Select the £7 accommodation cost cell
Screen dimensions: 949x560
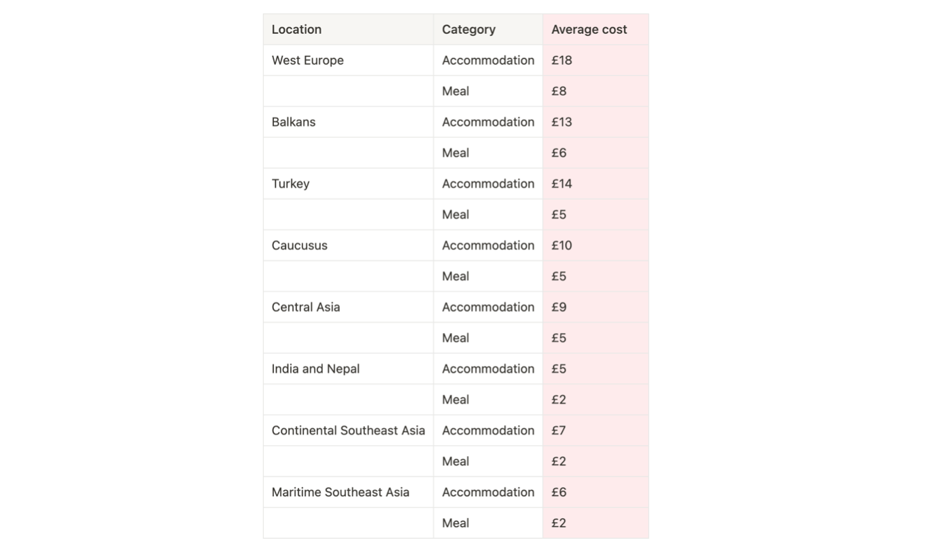click(x=596, y=430)
